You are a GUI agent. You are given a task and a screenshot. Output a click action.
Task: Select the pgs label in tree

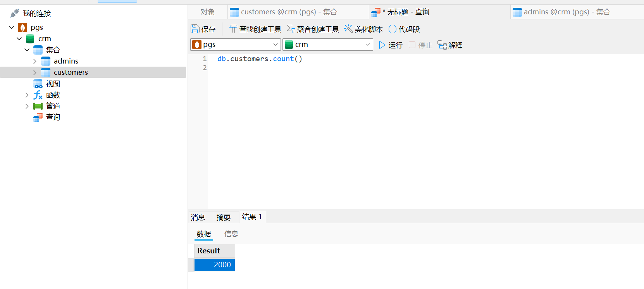37,28
